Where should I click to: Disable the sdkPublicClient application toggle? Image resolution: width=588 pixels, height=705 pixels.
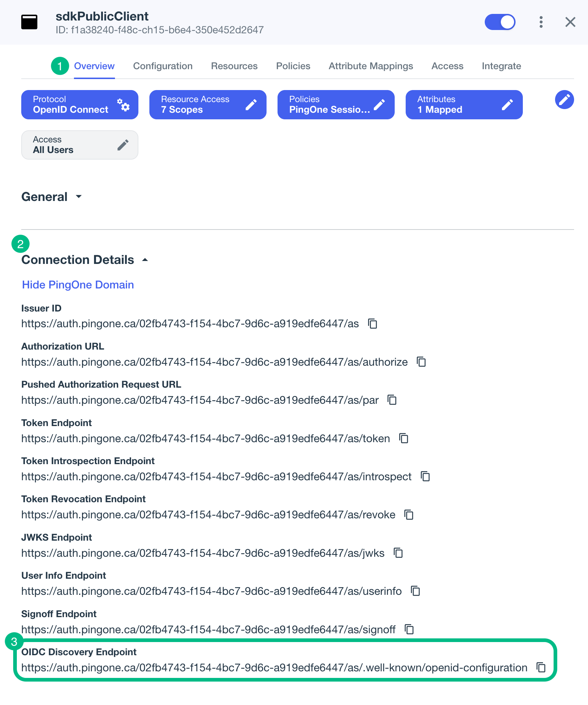tap(500, 22)
